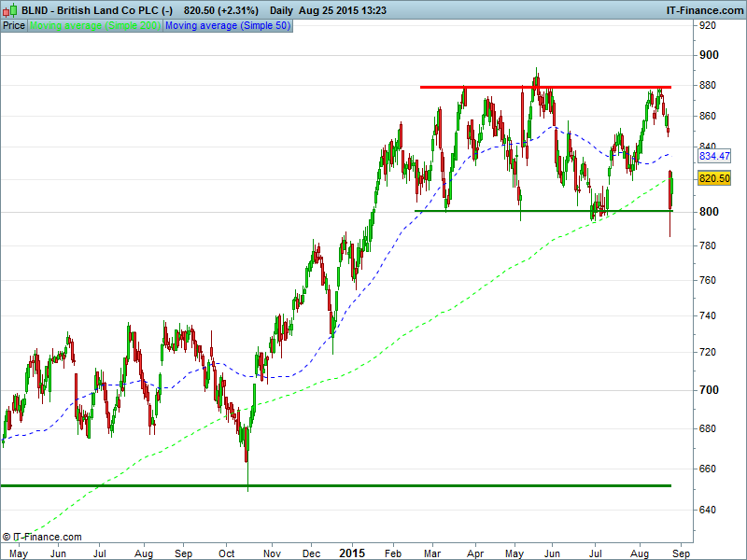747x560 pixels.
Task: Select the Price indicator label
Action: (14, 25)
